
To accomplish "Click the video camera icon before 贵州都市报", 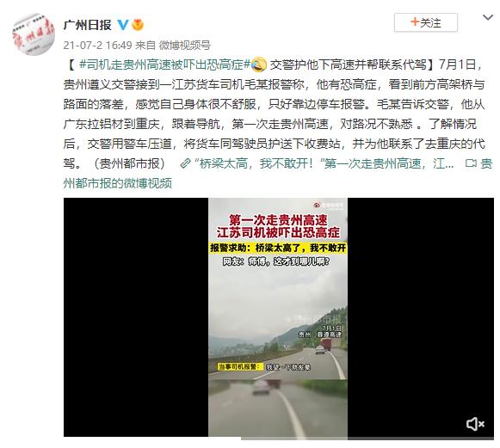I will pyautogui.click(x=471, y=163).
